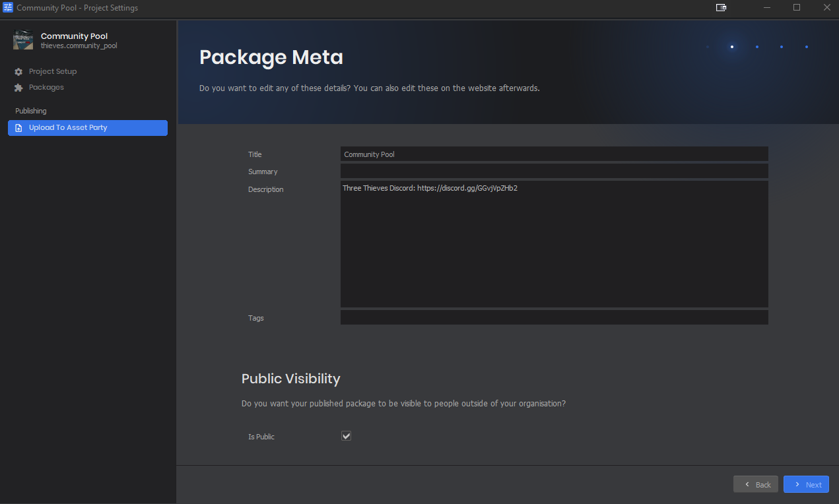Maximize the Project Settings window
Viewport: 839px width, 504px height.
(x=797, y=8)
